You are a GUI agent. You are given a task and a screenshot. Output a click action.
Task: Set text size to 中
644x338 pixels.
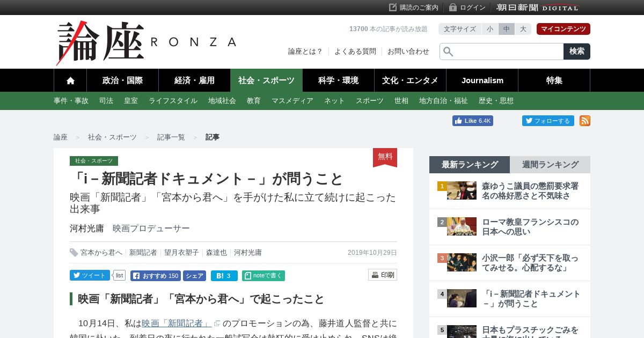pos(507,29)
